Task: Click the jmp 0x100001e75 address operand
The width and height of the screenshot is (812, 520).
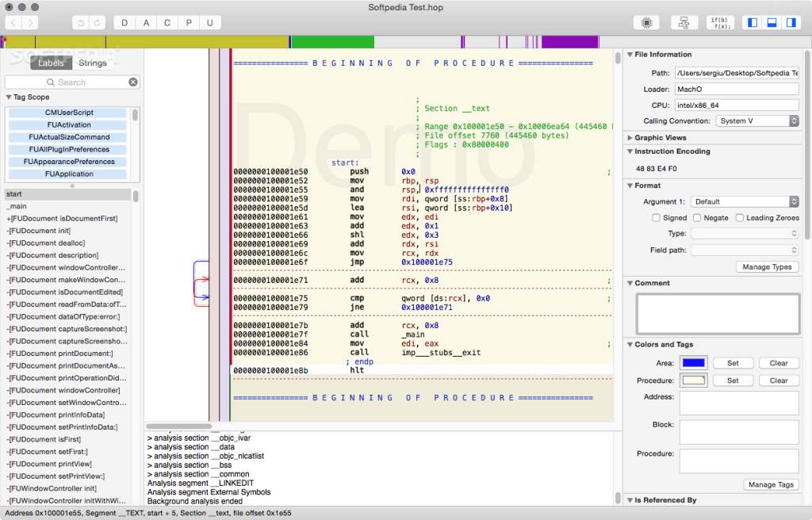Action: [x=427, y=262]
